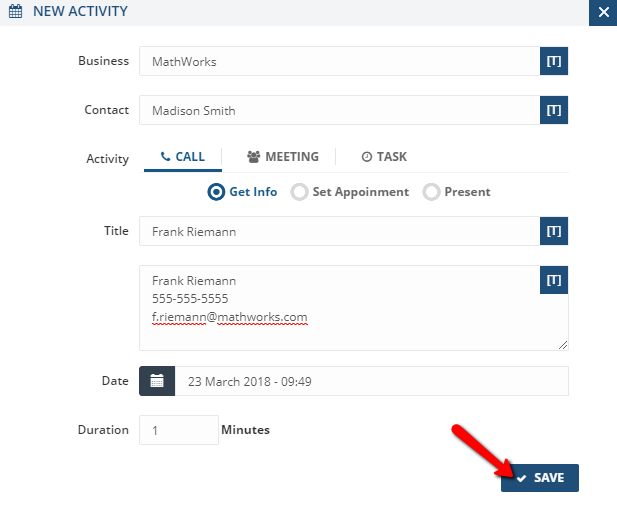This screenshot has width=617, height=511.
Task: Click the [T] icon beside Title field
Action: [554, 231]
